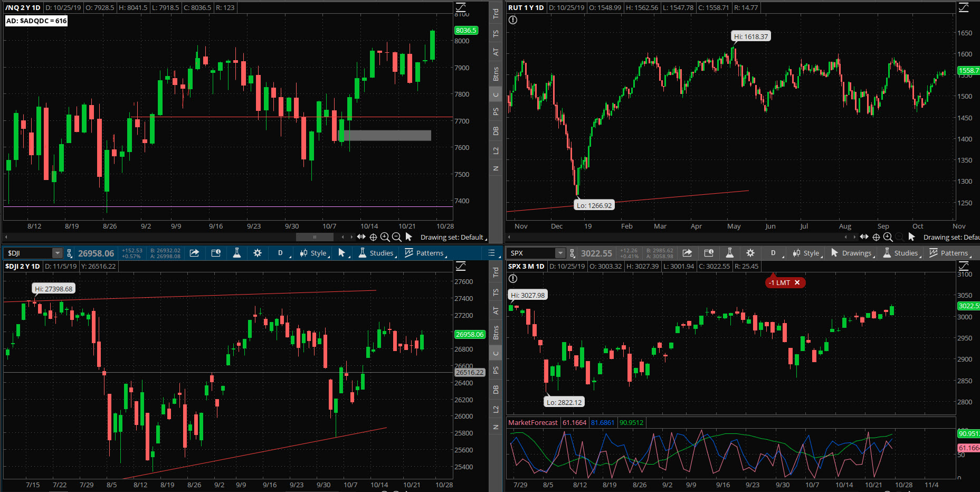Open the Studies menu in the $DJI toolbar
The width and height of the screenshot is (980, 492).
click(x=377, y=253)
